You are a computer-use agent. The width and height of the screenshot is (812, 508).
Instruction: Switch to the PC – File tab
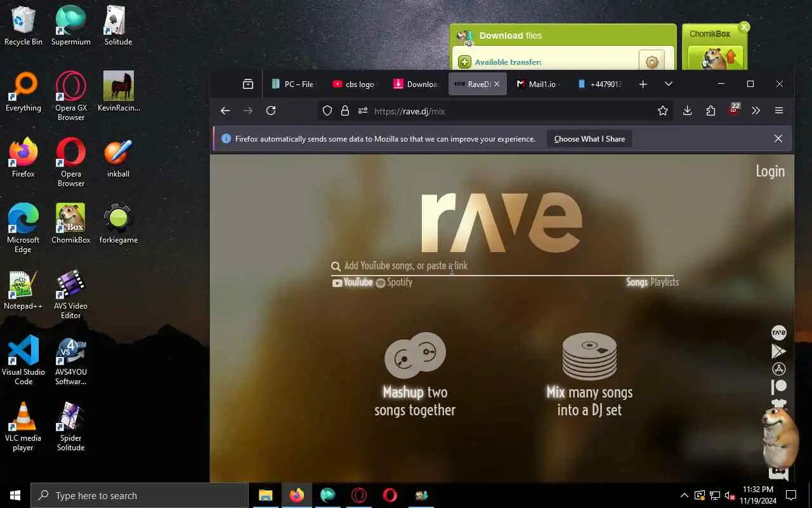(x=292, y=84)
